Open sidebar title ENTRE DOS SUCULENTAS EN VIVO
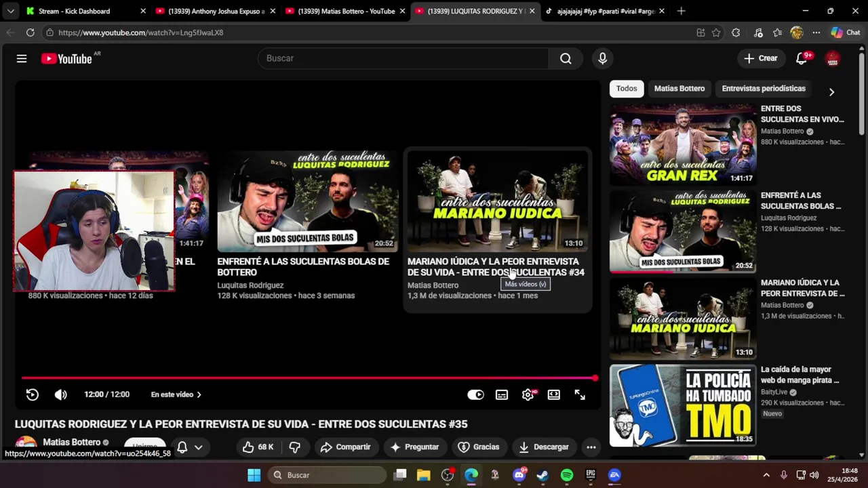This screenshot has height=488, width=868. coord(802,114)
